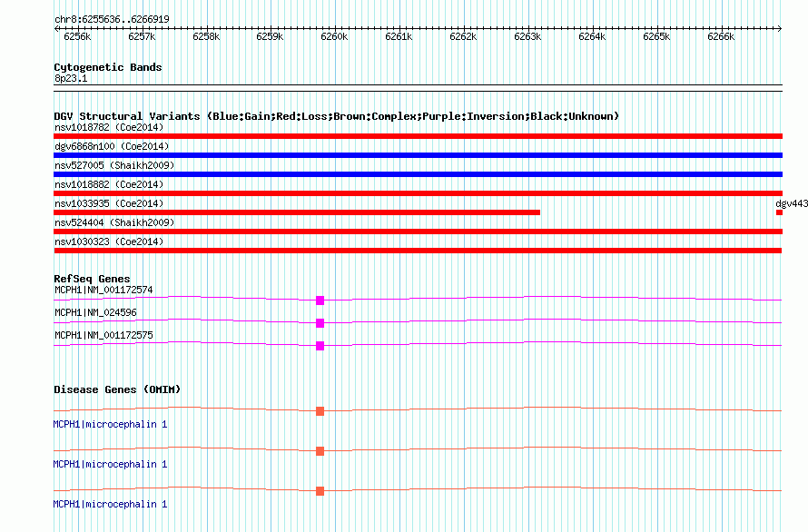Click the 6262k ruler position label
This screenshot has width=808, height=532.
463,36
